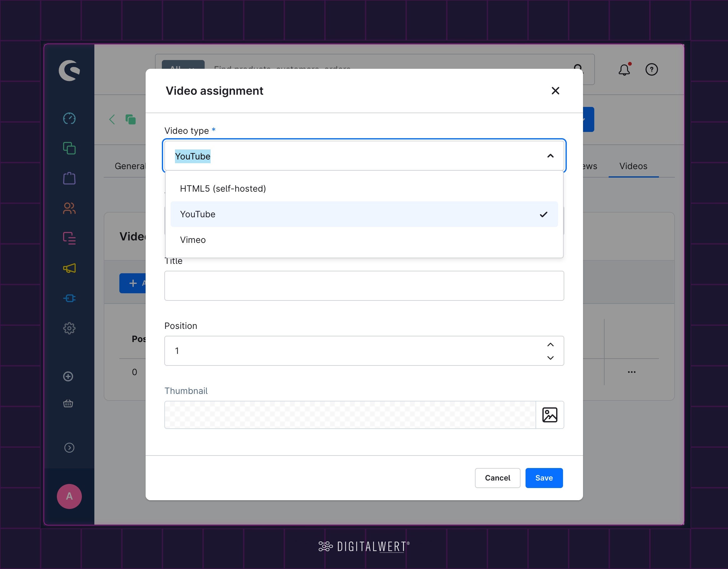
Task: Open the Orders shopping bag icon
Action: 69,178
